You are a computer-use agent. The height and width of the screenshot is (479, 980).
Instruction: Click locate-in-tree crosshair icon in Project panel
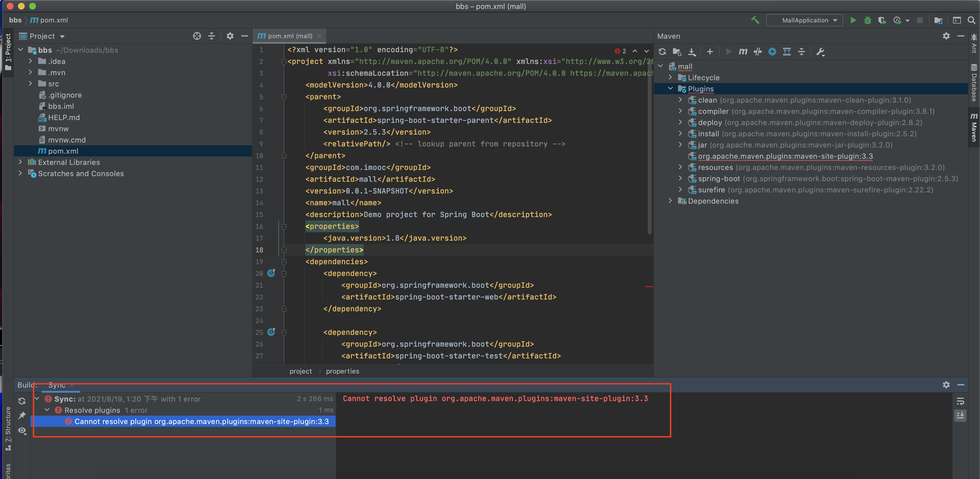(197, 36)
